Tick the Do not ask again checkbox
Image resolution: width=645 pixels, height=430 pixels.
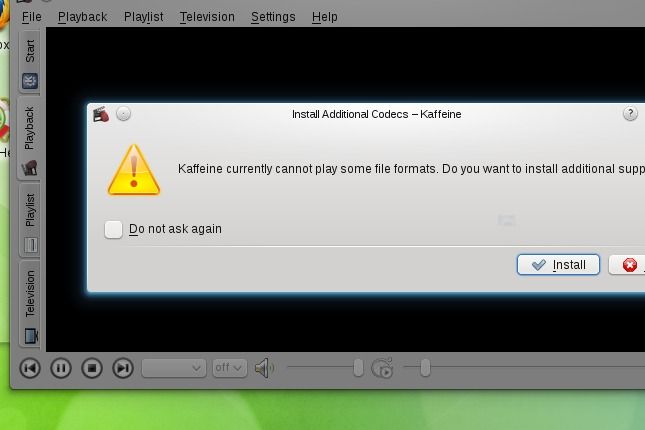point(114,229)
